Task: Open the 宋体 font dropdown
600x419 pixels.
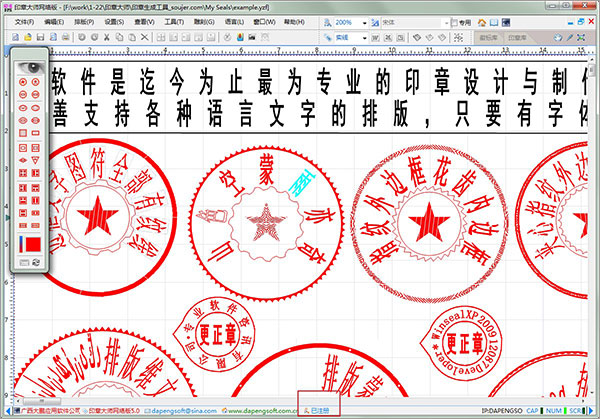Action: pos(446,23)
